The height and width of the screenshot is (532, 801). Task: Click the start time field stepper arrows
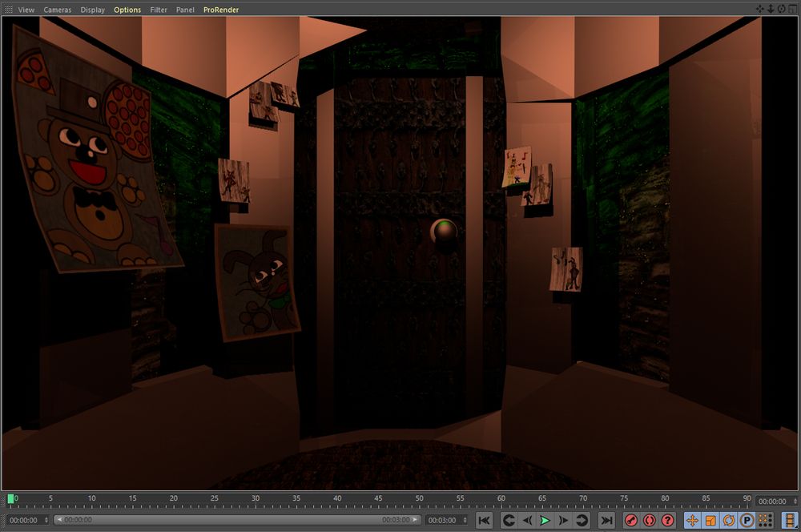point(46,520)
